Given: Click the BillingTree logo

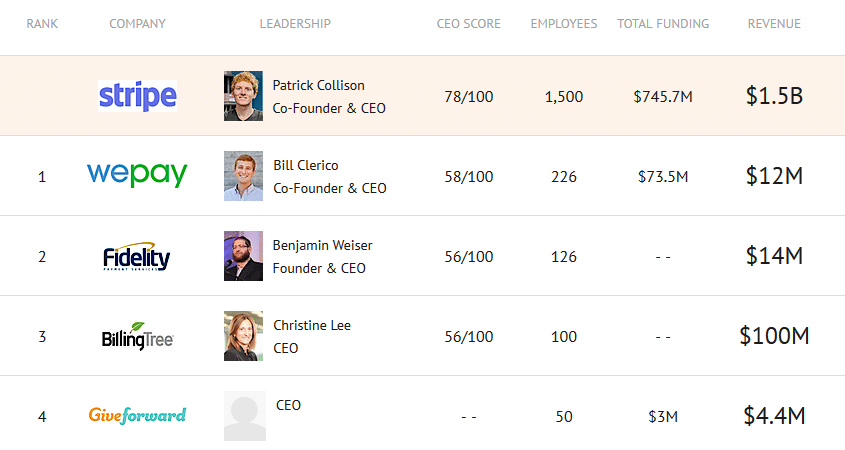Looking at the screenshot, I should point(138,336).
